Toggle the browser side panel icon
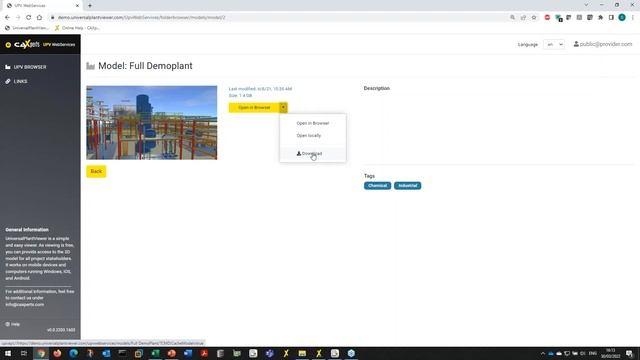The image size is (640, 360). click(611, 18)
